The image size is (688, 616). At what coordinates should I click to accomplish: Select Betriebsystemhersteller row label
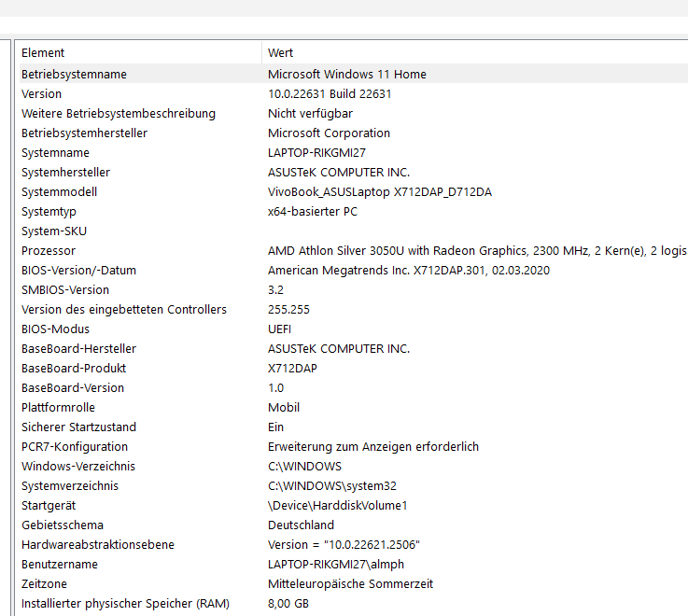(85, 133)
